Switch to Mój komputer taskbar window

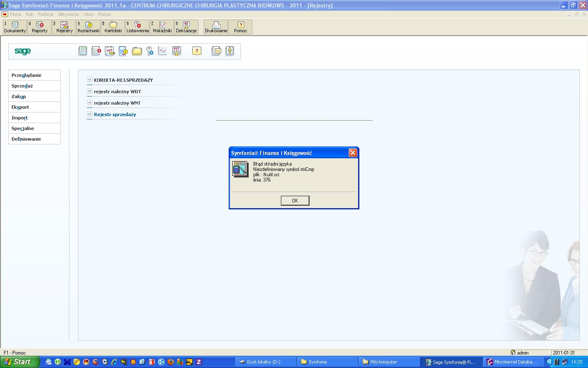click(x=390, y=362)
